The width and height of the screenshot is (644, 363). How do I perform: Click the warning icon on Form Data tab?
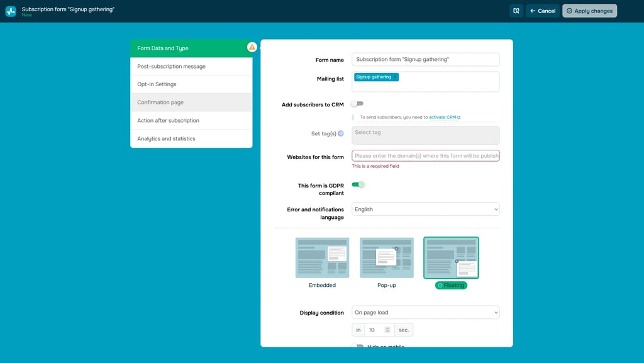252,47
